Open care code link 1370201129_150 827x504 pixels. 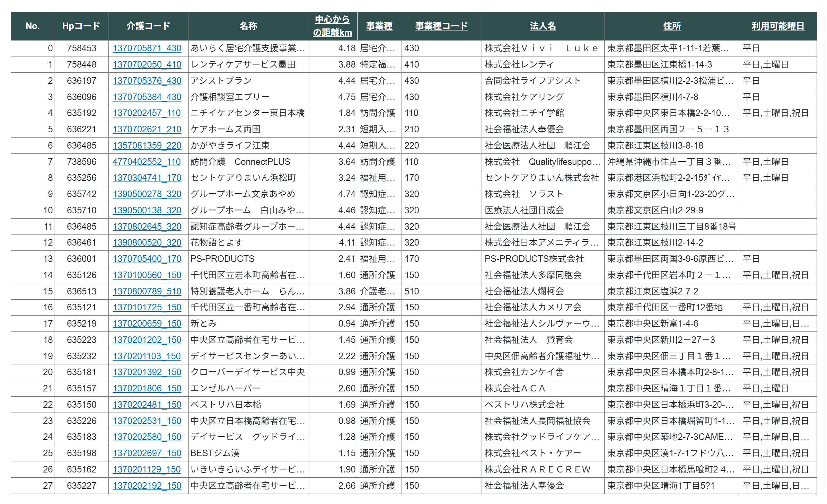point(147,469)
